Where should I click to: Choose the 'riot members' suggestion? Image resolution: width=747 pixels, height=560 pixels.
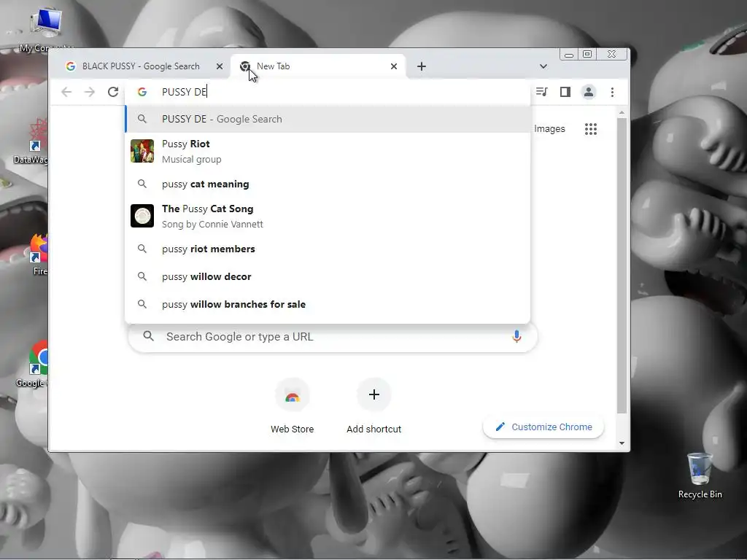(328, 249)
